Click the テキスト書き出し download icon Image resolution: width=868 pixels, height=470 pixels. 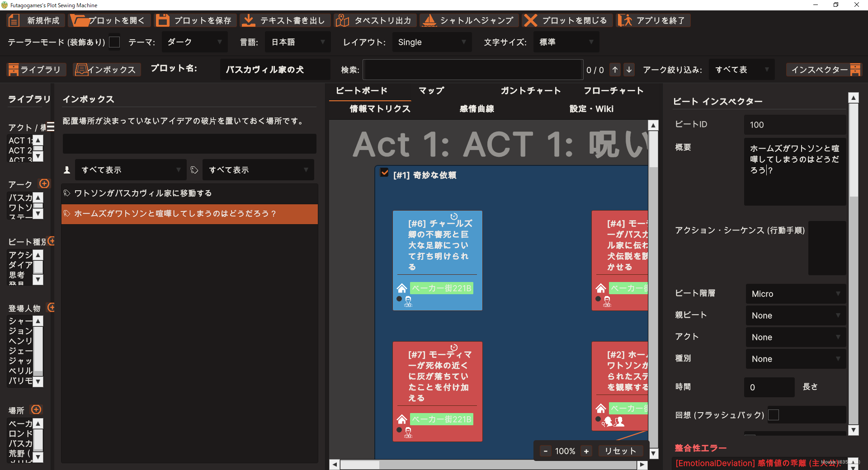point(248,20)
